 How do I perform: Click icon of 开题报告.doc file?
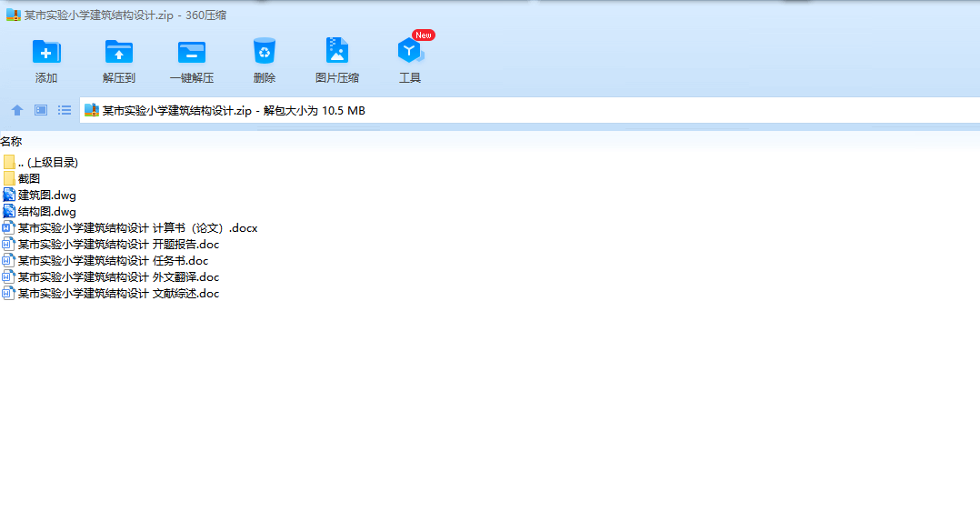tap(8, 244)
